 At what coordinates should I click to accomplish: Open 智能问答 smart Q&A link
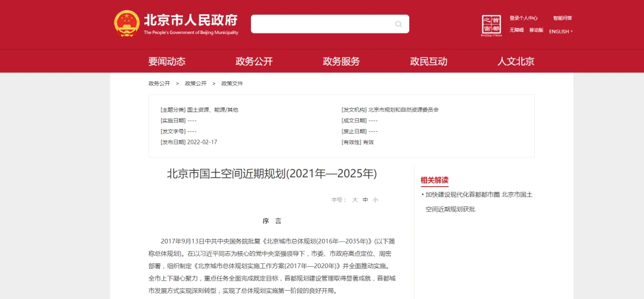(x=562, y=18)
